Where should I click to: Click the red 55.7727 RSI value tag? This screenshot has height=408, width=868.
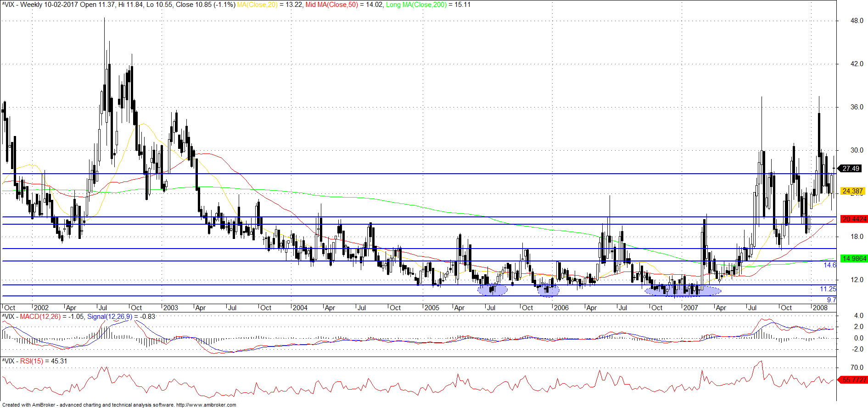(x=853, y=380)
